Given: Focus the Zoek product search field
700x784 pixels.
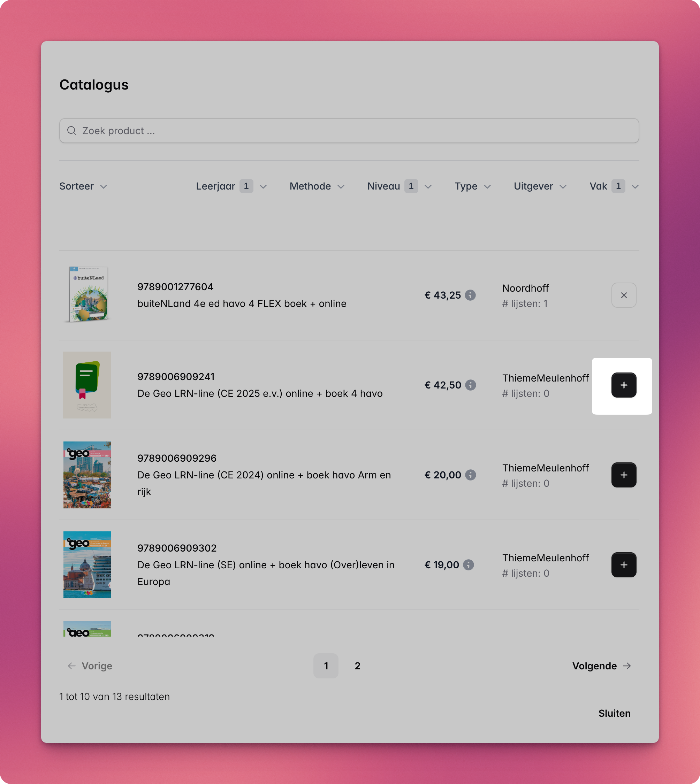Looking at the screenshot, I should click(349, 131).
